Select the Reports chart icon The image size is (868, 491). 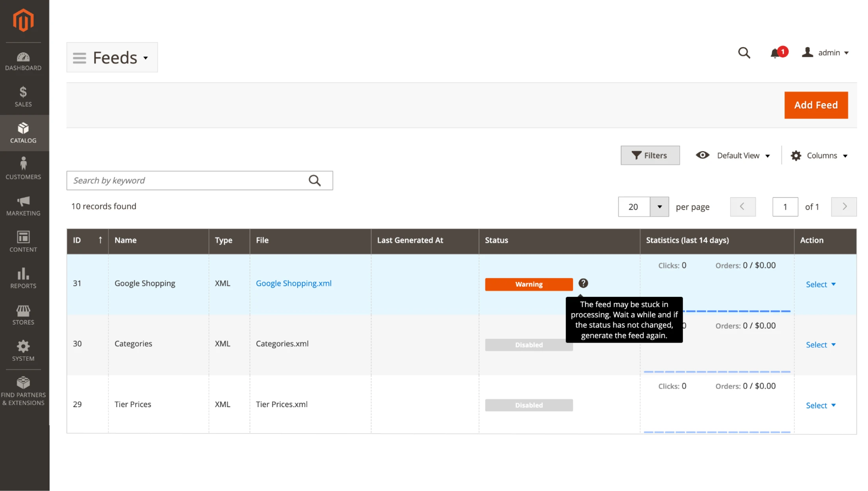point(23,276)
